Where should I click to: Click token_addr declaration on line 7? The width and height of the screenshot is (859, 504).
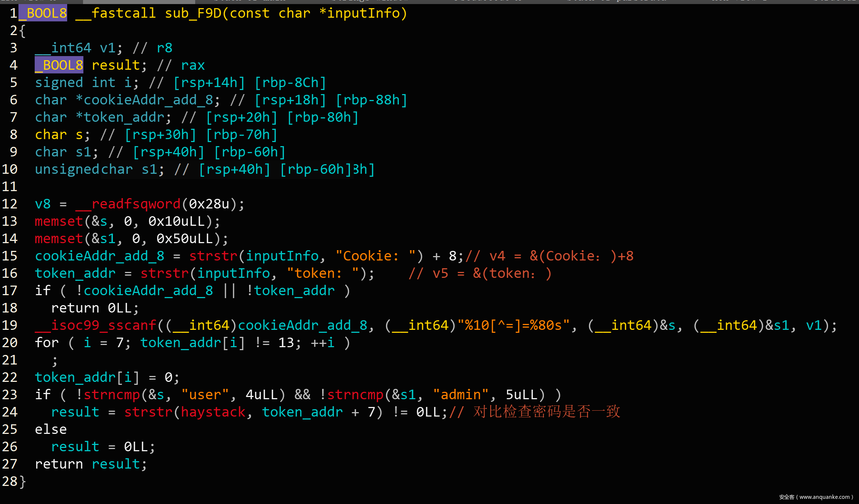(124, 117)
